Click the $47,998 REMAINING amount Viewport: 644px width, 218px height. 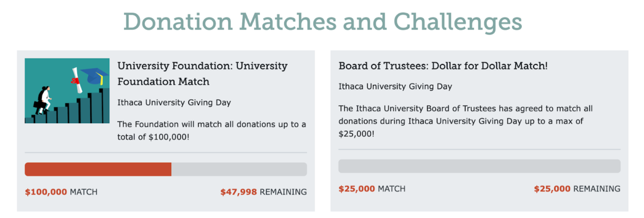pos(264,192)
